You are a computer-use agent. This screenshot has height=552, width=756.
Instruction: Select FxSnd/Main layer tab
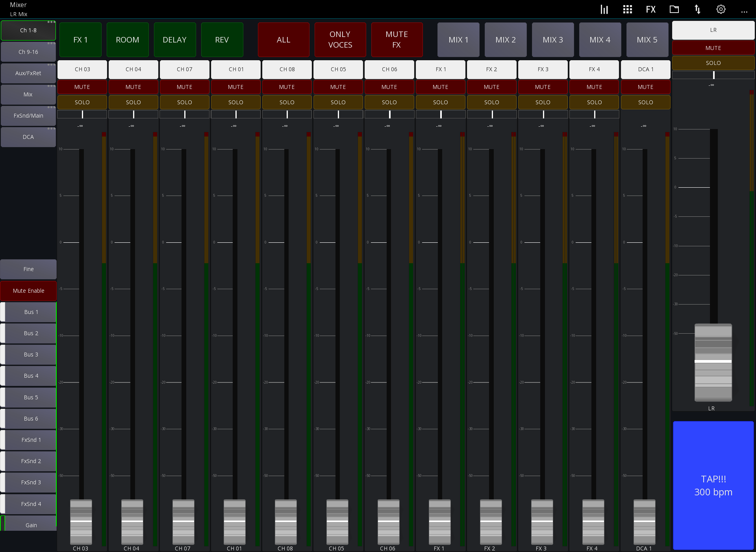click(x=28, y=116)
